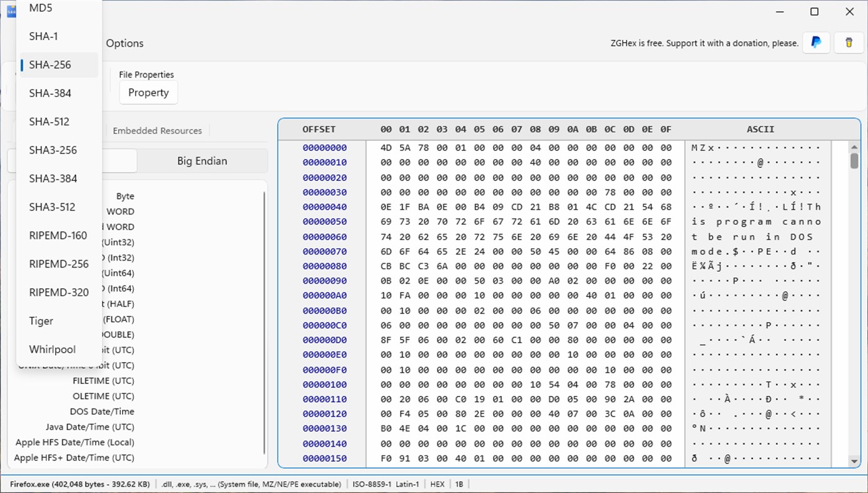Select SHA3-256 from the list
The image size is (868, 493).
pyautogui.click(x=59, y=150)
